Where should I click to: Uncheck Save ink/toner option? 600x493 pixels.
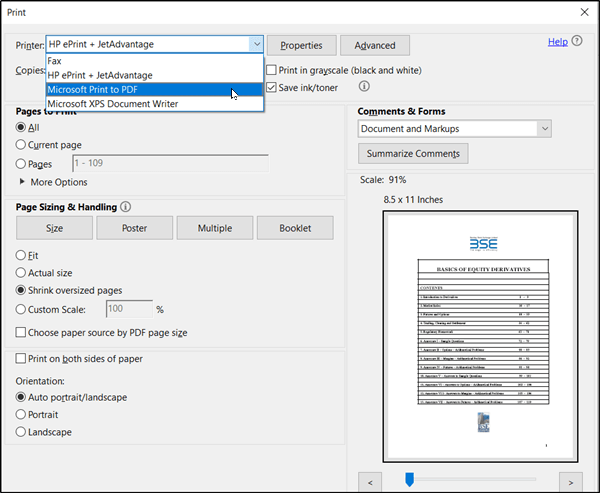click(271, 88)
